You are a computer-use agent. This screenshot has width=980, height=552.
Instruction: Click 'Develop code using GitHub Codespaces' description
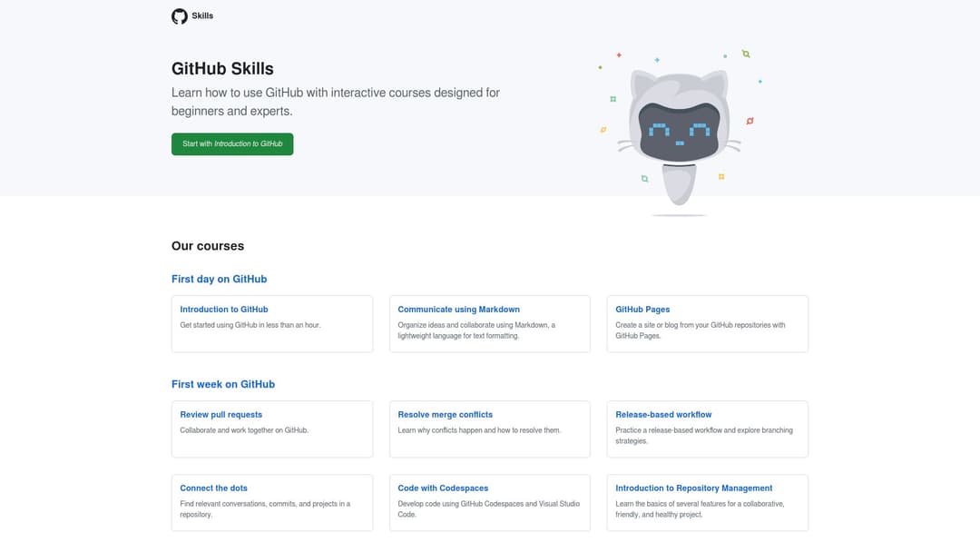489,508
